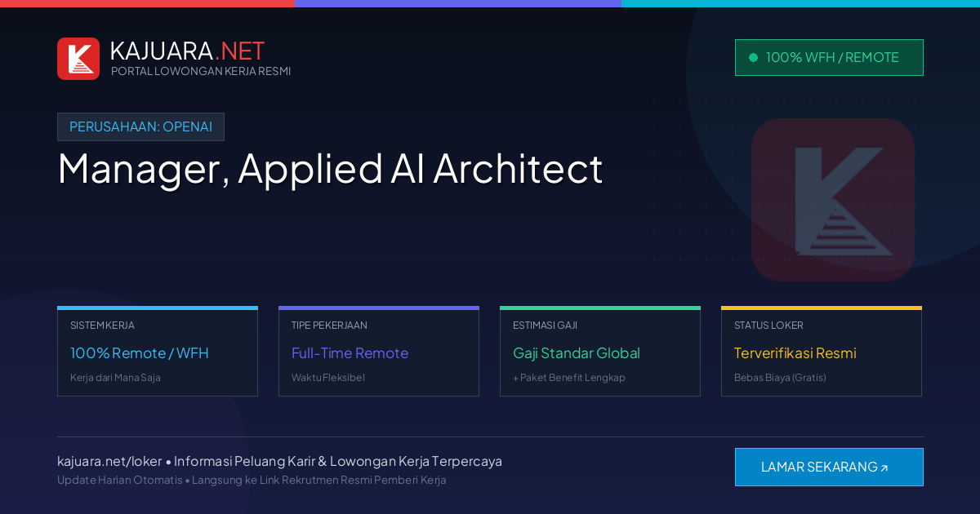Image resolution: width=980 pixels, height=514 pixels.
Task: Select the 'Gaji Standar Global' value
Action: coord(577,353)
